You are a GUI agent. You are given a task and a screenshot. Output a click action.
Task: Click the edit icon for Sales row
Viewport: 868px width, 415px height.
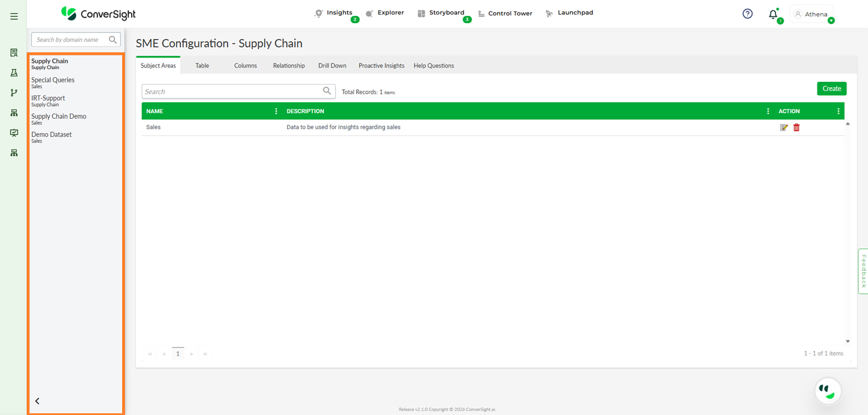point(784,127)
